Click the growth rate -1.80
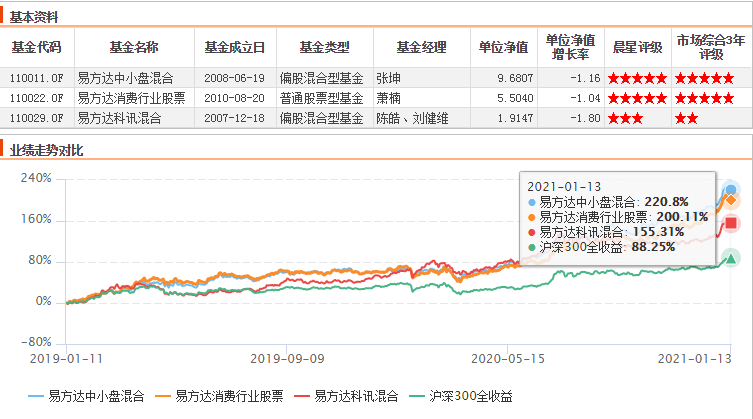The width and height of the screenshot is (753, 419). coord(585,118)
